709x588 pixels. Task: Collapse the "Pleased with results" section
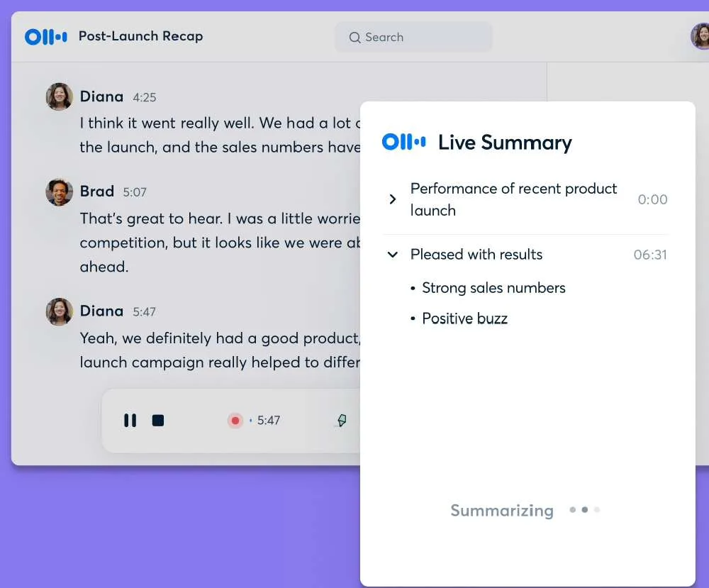click(393, 255)
